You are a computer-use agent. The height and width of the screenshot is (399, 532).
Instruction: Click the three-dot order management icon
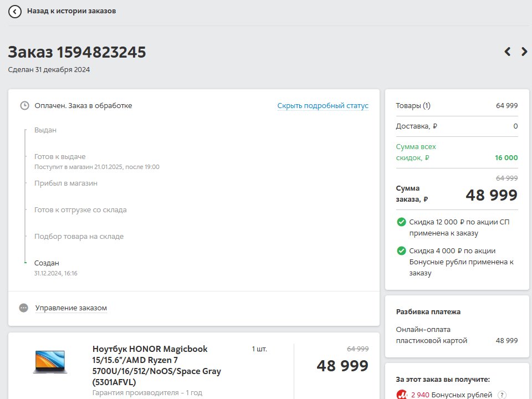23,308
